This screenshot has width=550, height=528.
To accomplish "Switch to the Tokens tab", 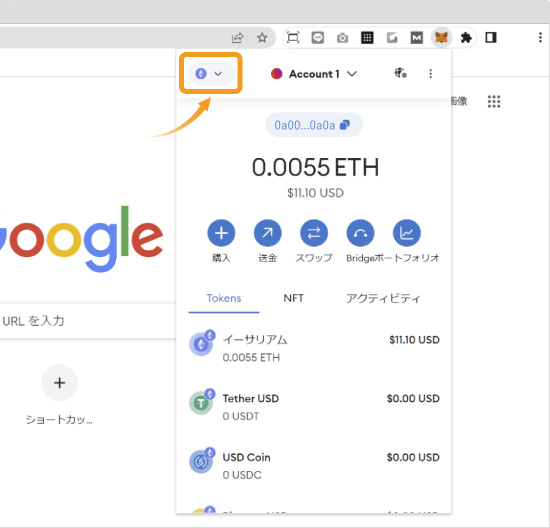I will click(224, 299).
